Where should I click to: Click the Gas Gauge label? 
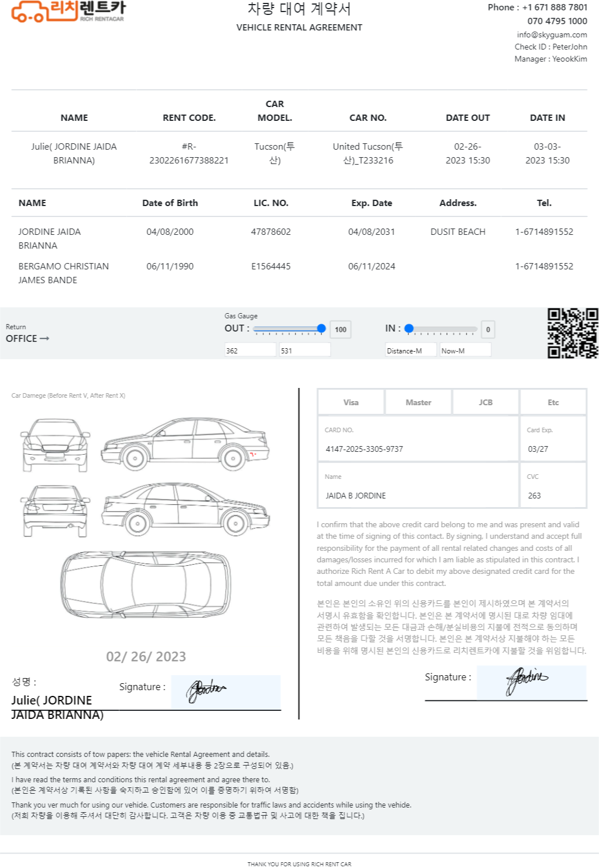point(241,316)
